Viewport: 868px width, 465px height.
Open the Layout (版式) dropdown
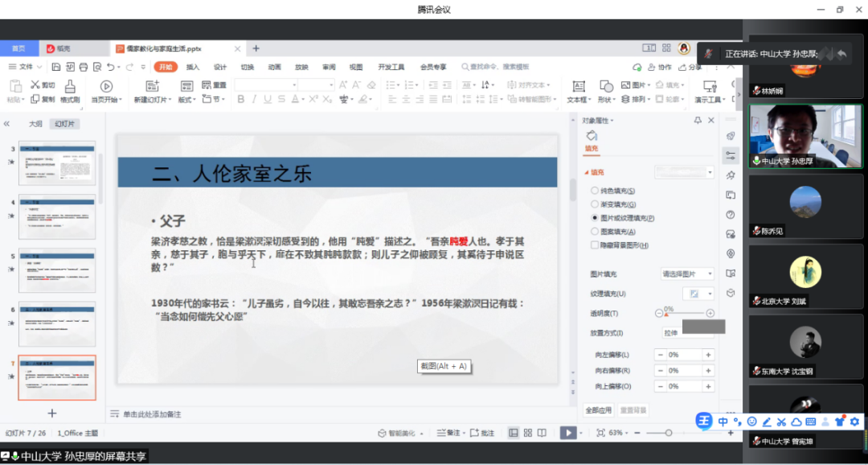tap(186, 99)
